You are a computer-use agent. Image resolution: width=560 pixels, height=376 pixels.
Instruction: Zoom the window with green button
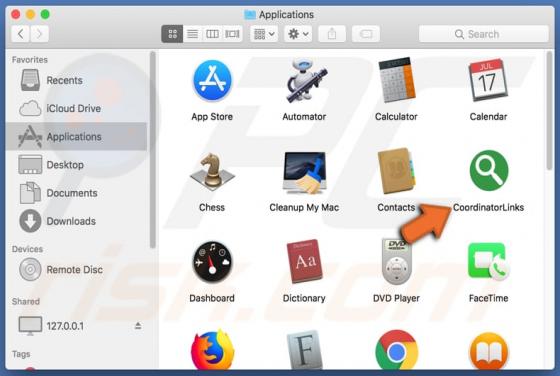pos(45,14)
